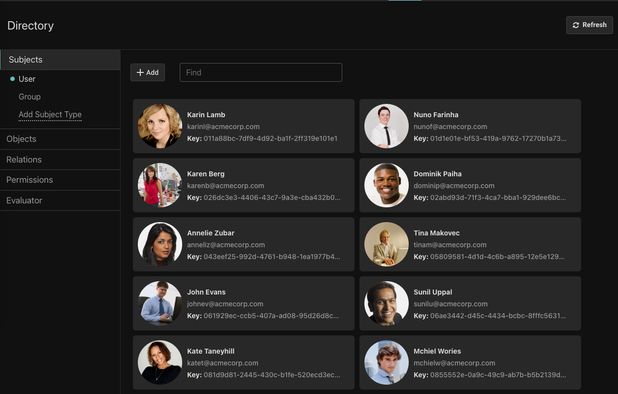Open the Evaluator menu item
The image size is (618, 394).
(60, 201)
